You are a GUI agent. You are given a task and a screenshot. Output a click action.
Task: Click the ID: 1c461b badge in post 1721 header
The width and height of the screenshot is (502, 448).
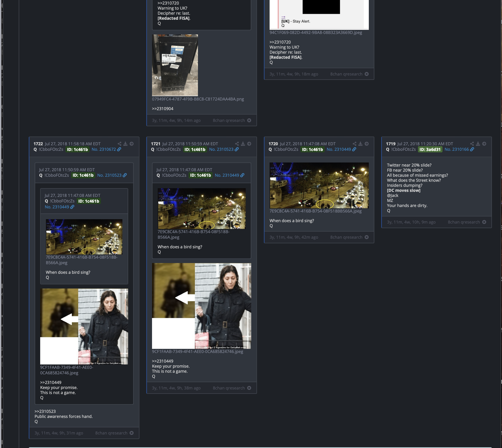[x=195, y=149]
